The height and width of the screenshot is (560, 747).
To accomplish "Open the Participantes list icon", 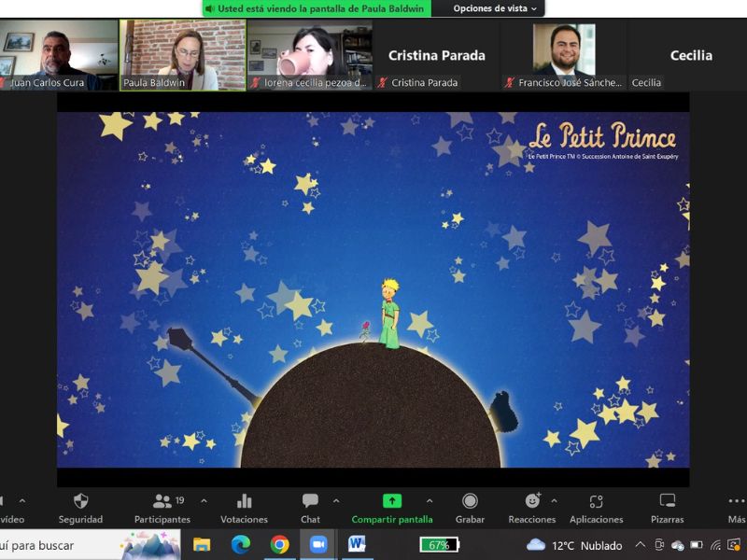I will point(162,501).
